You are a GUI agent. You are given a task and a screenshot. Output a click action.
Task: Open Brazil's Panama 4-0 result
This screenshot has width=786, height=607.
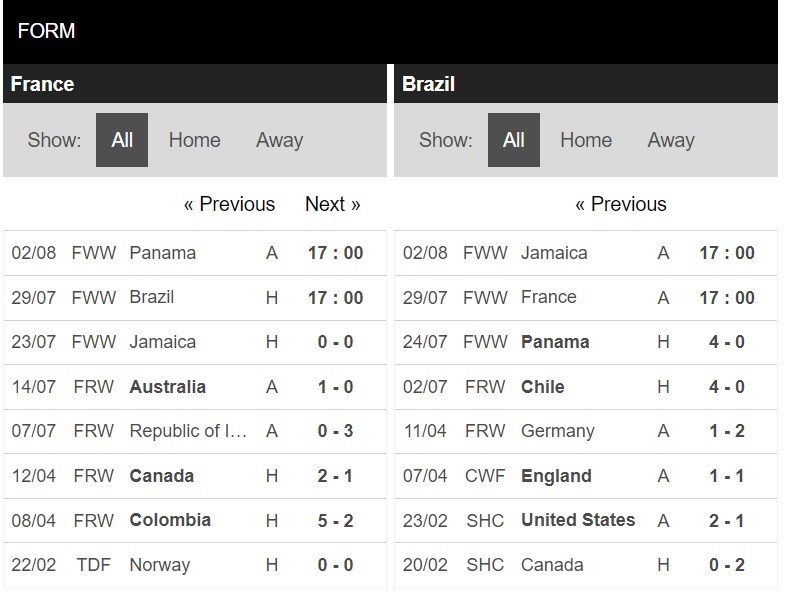click(x=586, y=342)
